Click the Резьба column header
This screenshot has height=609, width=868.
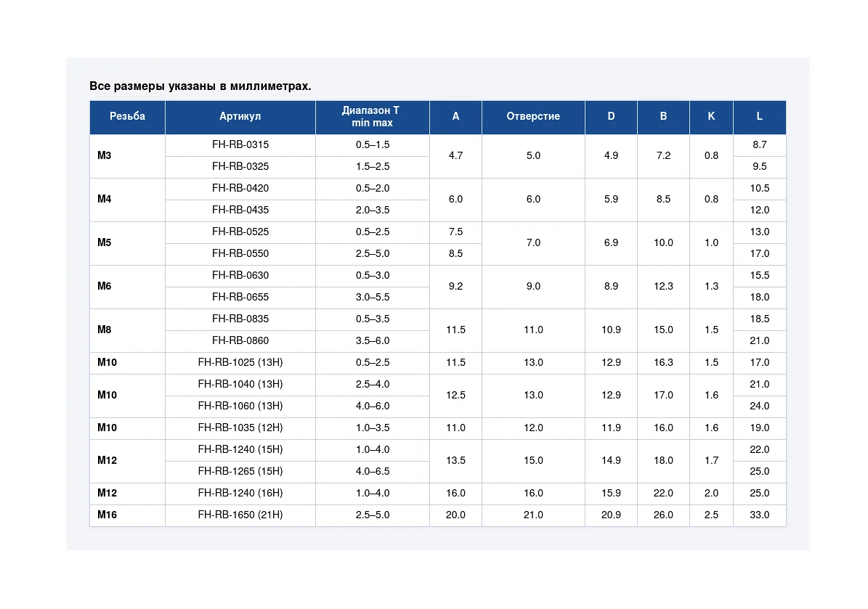[x=127, y=117]
